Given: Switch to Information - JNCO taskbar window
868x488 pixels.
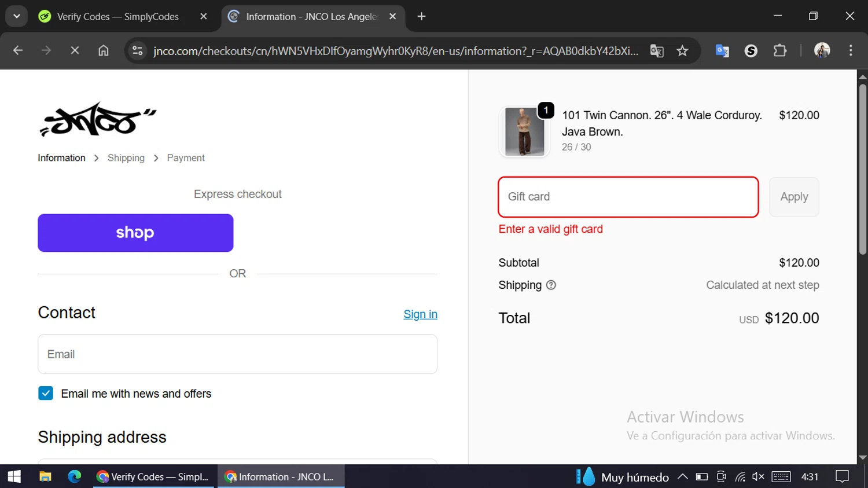Looking at the screenshot, I should (x=281, y=476).
